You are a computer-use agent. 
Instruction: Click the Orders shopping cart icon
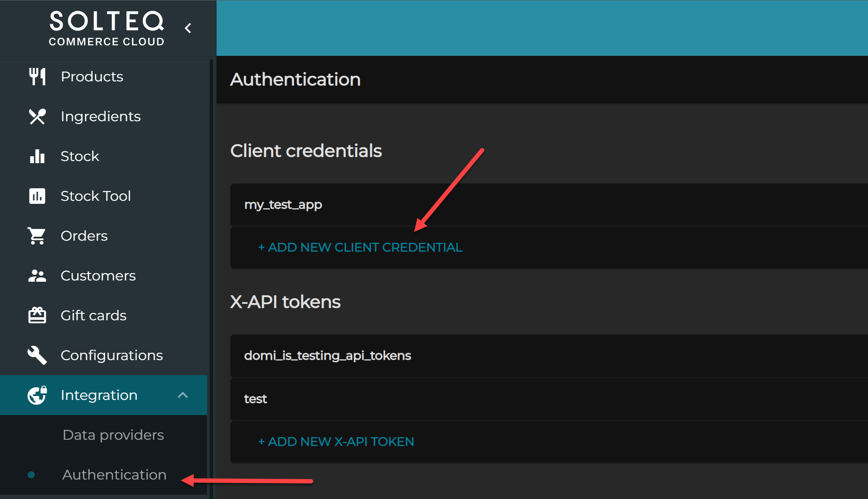pyautogui.click(x=37, y=236)
